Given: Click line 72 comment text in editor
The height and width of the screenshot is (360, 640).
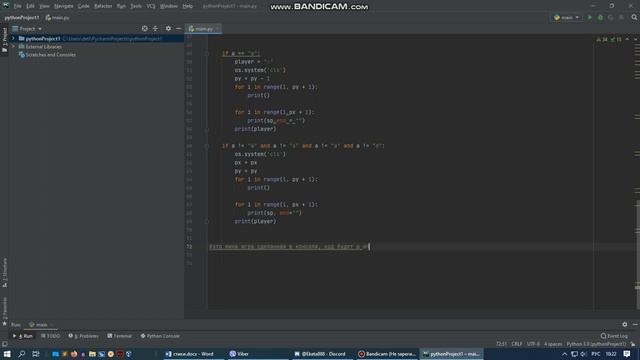Looking at the screenshot, I should [289, 247].
